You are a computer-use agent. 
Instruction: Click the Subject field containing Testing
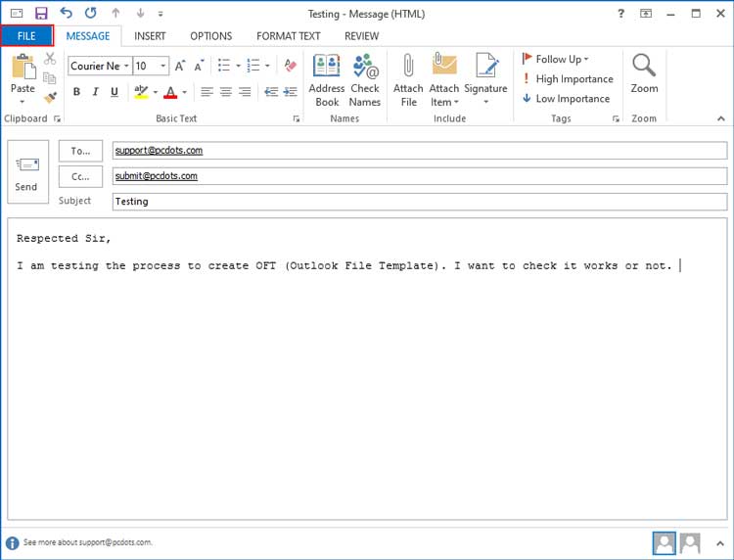pyautogui.click(x=420, y=202)
